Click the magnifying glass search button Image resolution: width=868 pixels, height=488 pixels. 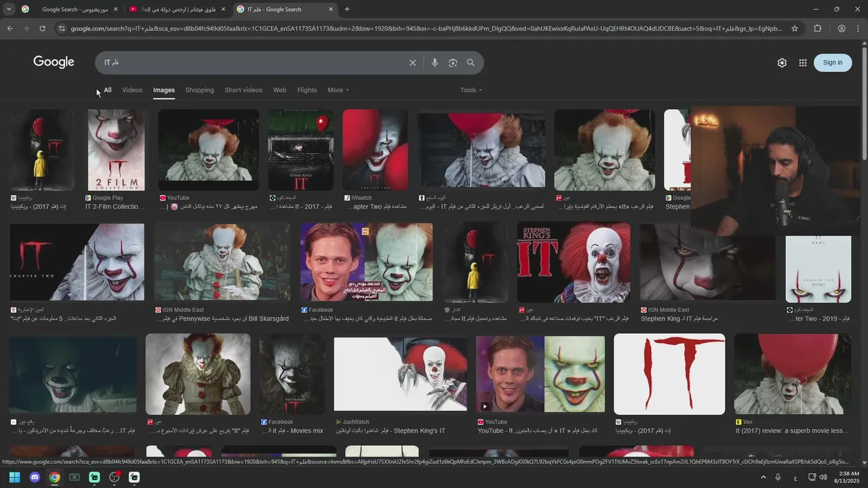tap(471, 63)
